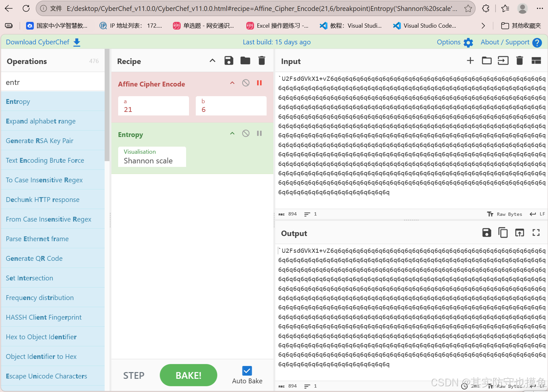Toggle the Auto Bake checkbox
Image resolution: width=548 pixels, height=392 pixels.
[247, 371]
